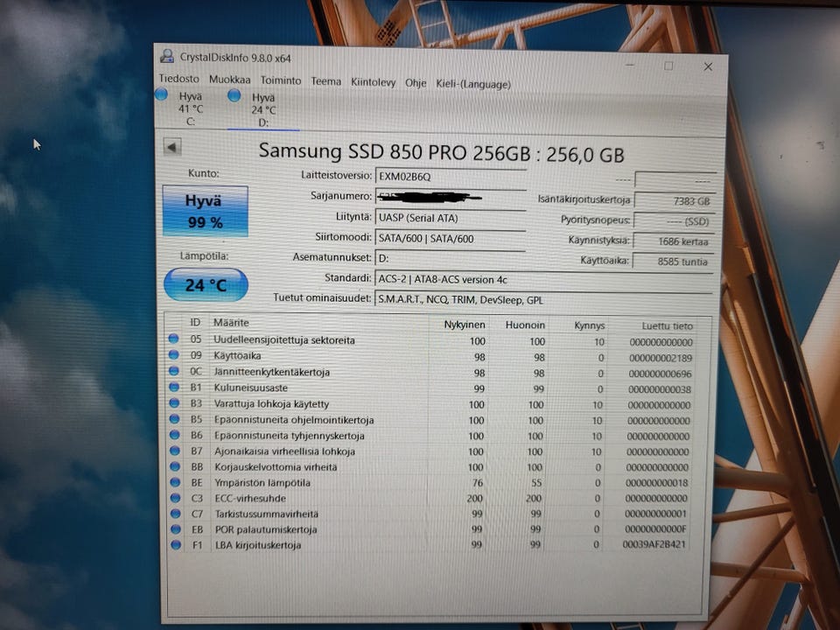Select the POR palautumiskertoja attribute text
Viewport: 840px width, 630px height.
(266, 529)
